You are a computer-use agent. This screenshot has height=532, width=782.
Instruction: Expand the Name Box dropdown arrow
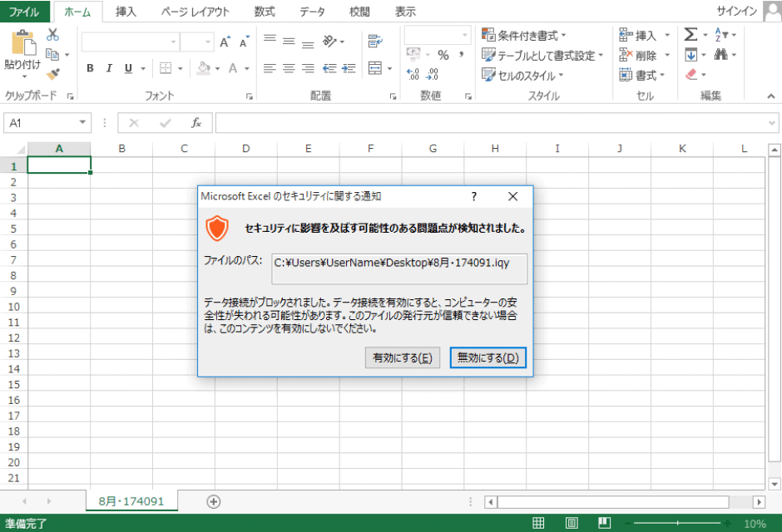[x=82, y=123]
